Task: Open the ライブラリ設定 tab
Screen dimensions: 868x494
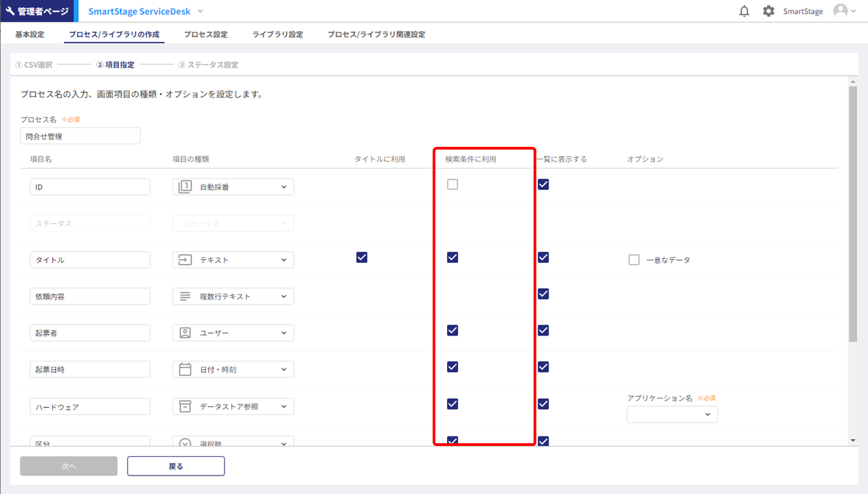Action: [277, 34]
